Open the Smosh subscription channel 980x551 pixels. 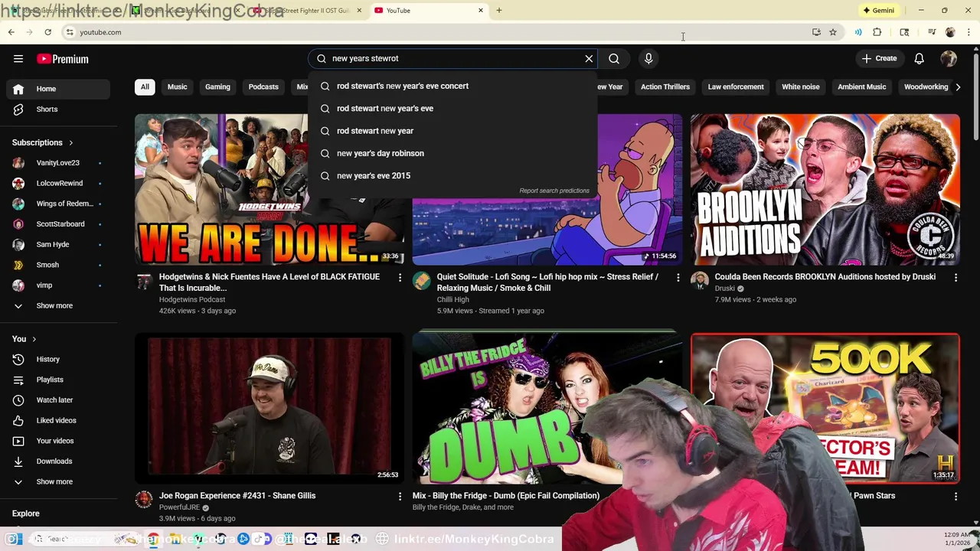(x=58, y=265)
